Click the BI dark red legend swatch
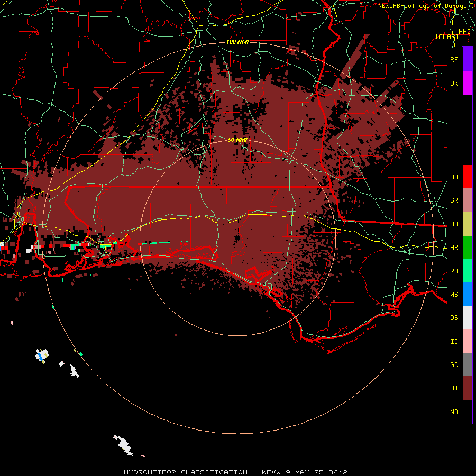476x476 pixels. [467, 388]
